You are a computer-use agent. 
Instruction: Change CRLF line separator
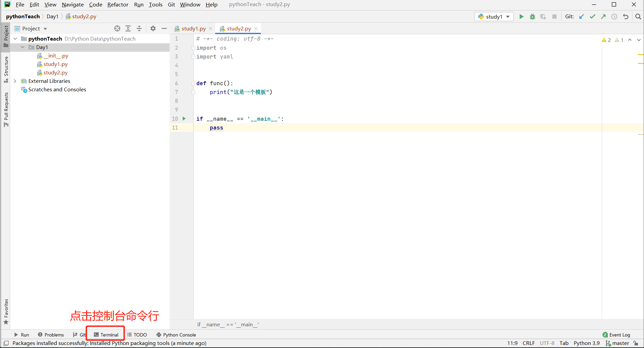529,343
